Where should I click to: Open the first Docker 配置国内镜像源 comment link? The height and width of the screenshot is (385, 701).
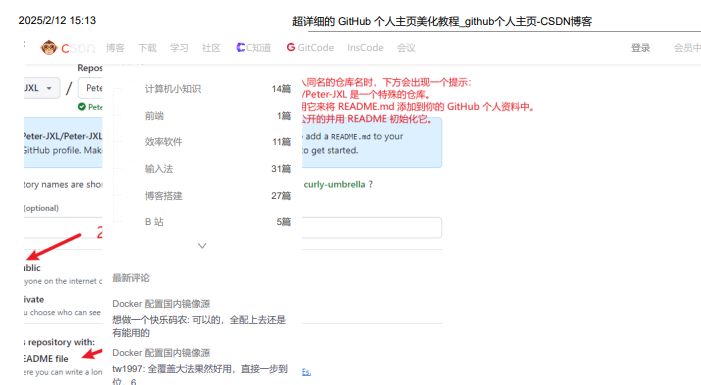pyautogui.click(x=161, y=304)
